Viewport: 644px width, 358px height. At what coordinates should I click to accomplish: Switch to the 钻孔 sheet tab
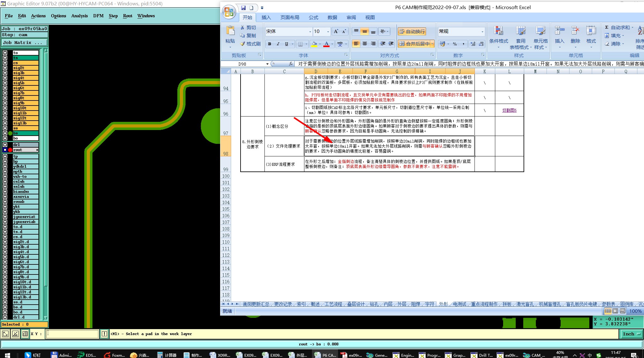pos(374,304)
